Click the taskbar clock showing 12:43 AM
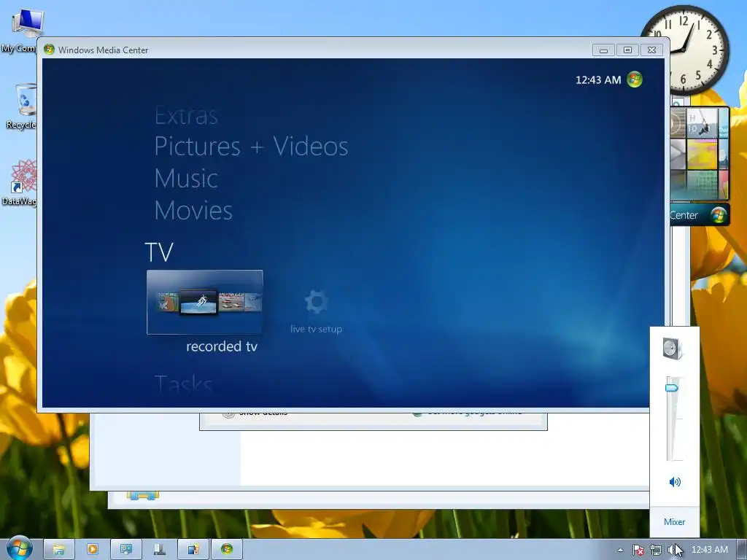The width and height of the screenshot is (747, 560). click(x=709, y=550)
